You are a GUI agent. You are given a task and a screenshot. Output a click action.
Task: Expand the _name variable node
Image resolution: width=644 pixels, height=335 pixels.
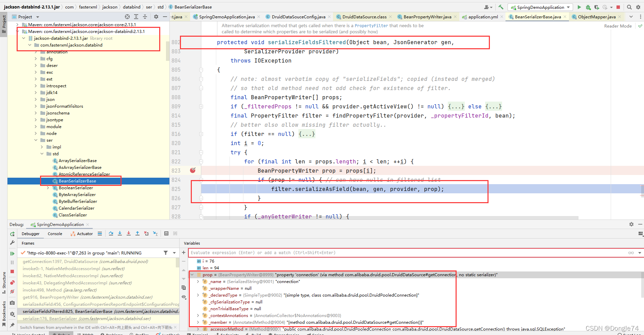point(198,282)
